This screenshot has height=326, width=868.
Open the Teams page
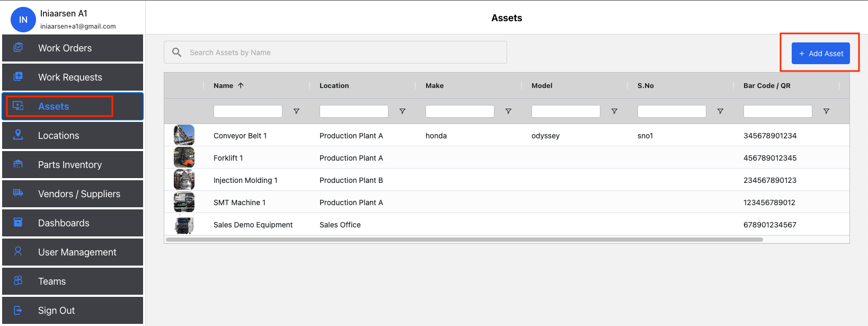click(x=73, y=281)
